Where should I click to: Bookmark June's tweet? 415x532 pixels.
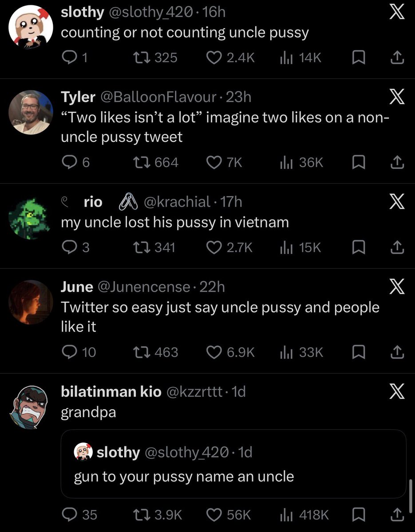tap(358, 352)
